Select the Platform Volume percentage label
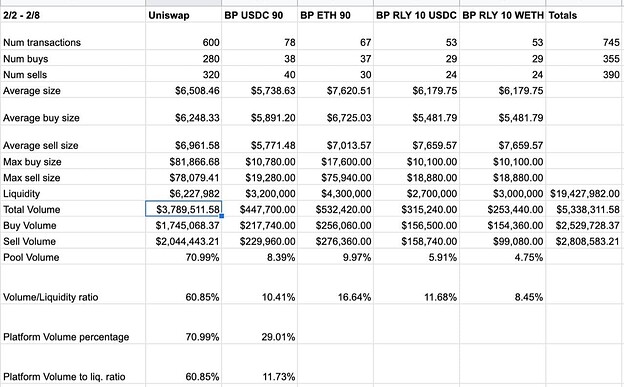The image size is (624, 387). click(x=66, y=337)
